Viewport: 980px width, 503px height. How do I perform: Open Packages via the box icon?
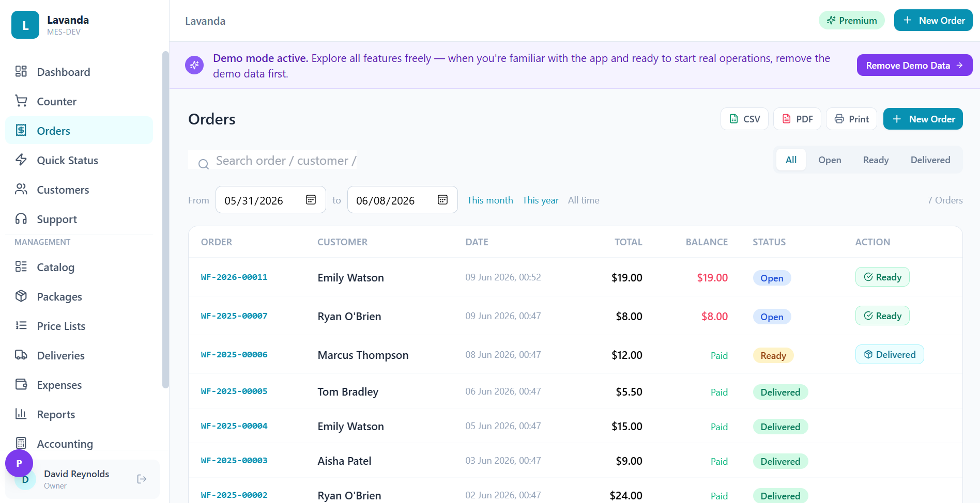21,296
